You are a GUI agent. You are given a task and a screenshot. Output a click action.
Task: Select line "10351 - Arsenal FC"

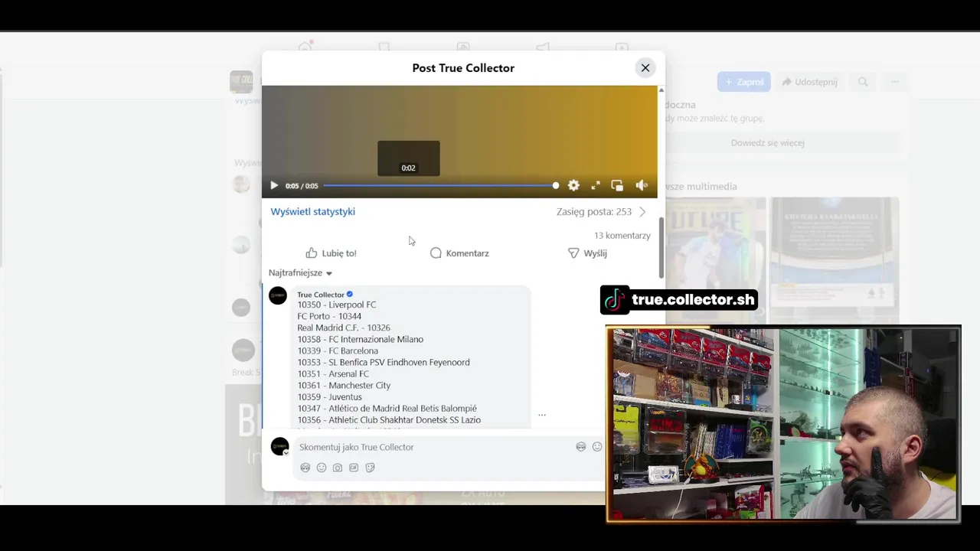tap(333, 373)
